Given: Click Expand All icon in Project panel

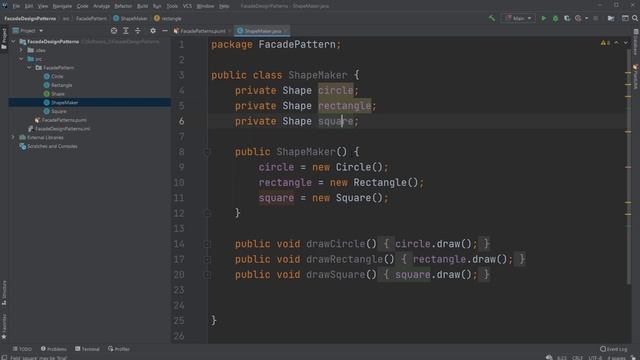Looking at the screenshot, I should click(x=126, y=31).
